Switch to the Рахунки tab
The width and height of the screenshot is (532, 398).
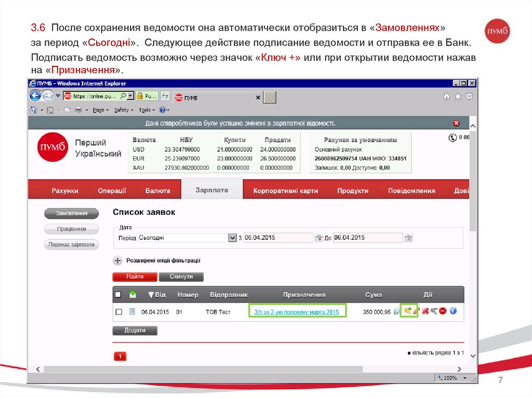65,191
